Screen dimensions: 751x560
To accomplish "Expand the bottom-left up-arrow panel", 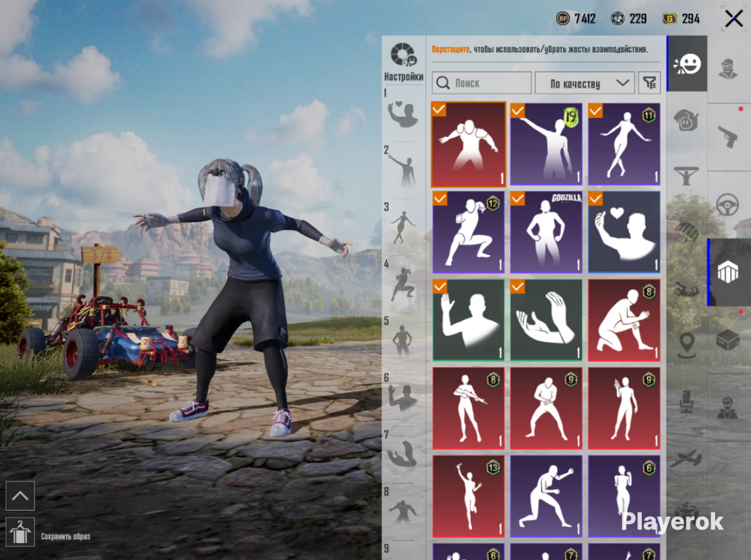I will pos(20,495).
